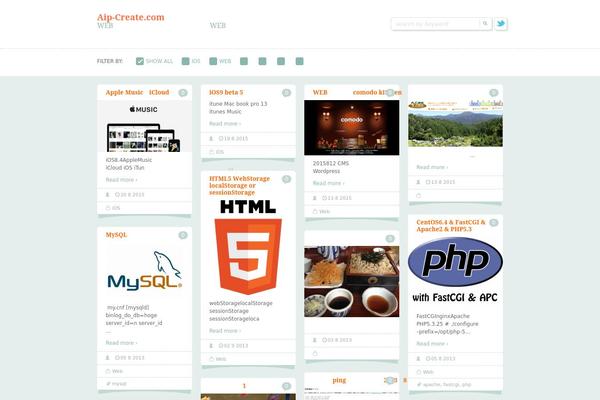Open the Twitter bird icon link
This screenshot has height=400, width=600.
(501, 24)
